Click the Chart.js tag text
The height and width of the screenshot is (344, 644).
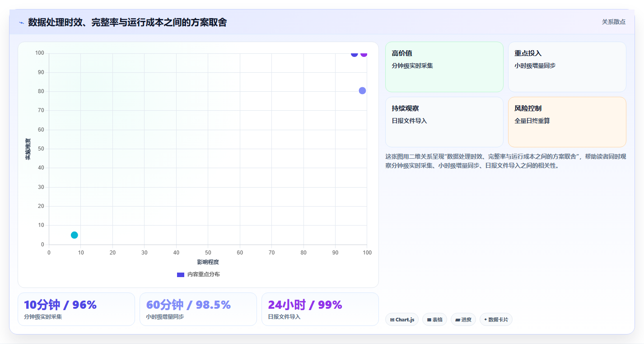tap(405, 320)
